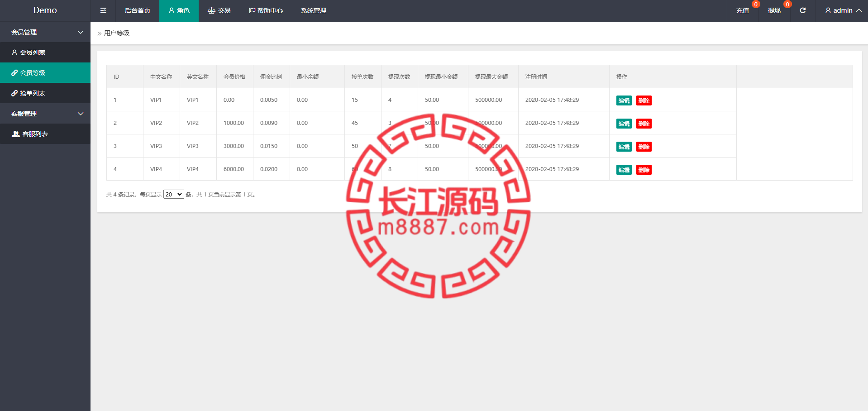This screenshot has height=411, width=868.
Task: Edit the VIP4 level row
Action: click(x=624, y=170)
